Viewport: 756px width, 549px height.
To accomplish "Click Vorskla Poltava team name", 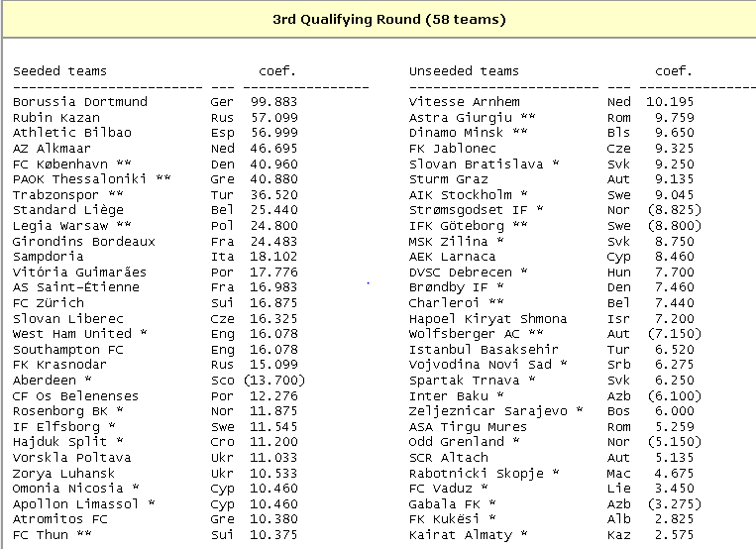I will tap(72, 458).
